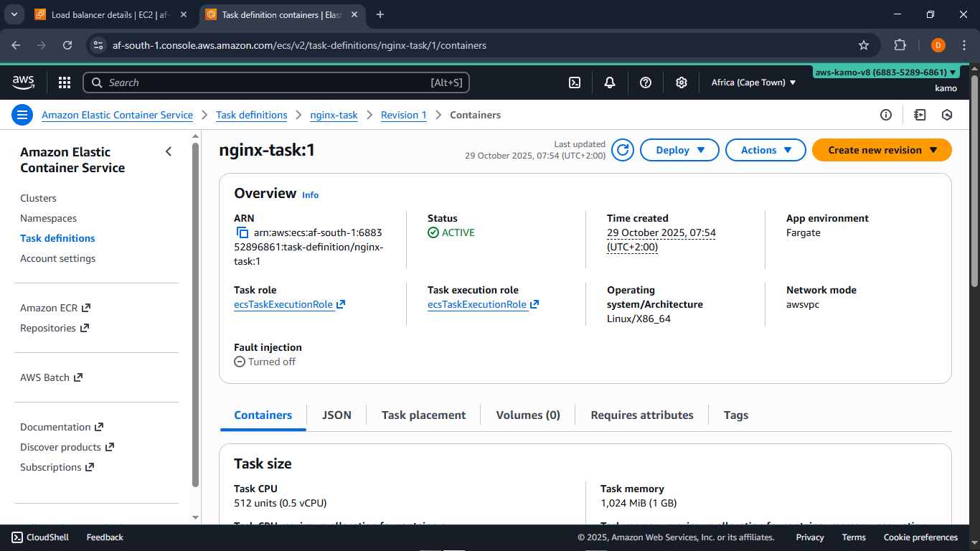Viewport: 980px width, 551px height.
Task: Open the Documentation link in the sidebar
Action: 56,427
